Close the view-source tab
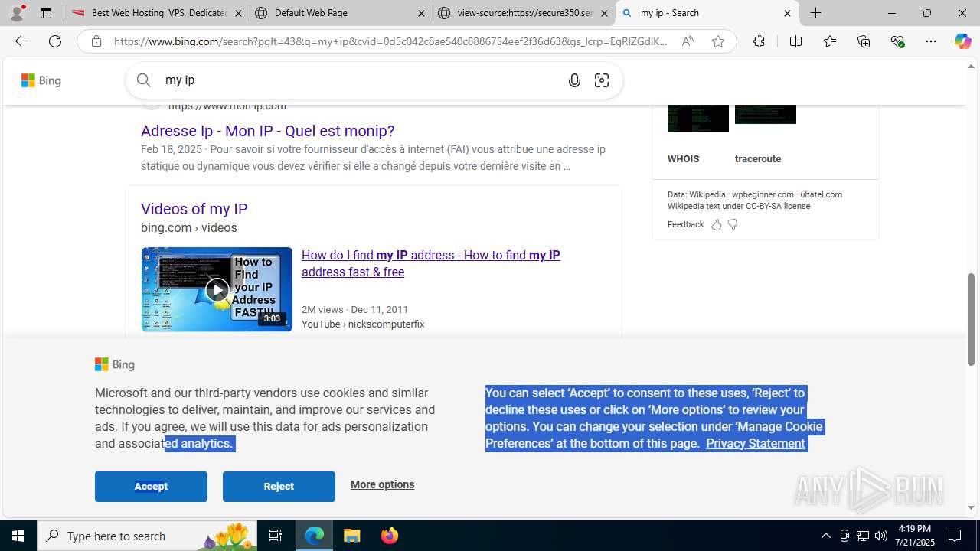980x551 pixels. 604,13
